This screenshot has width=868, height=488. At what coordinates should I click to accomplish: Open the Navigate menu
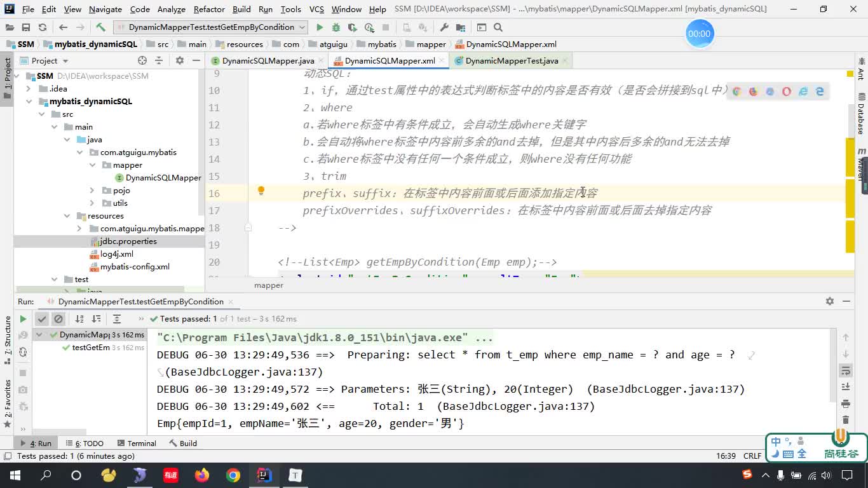point(105,10)
